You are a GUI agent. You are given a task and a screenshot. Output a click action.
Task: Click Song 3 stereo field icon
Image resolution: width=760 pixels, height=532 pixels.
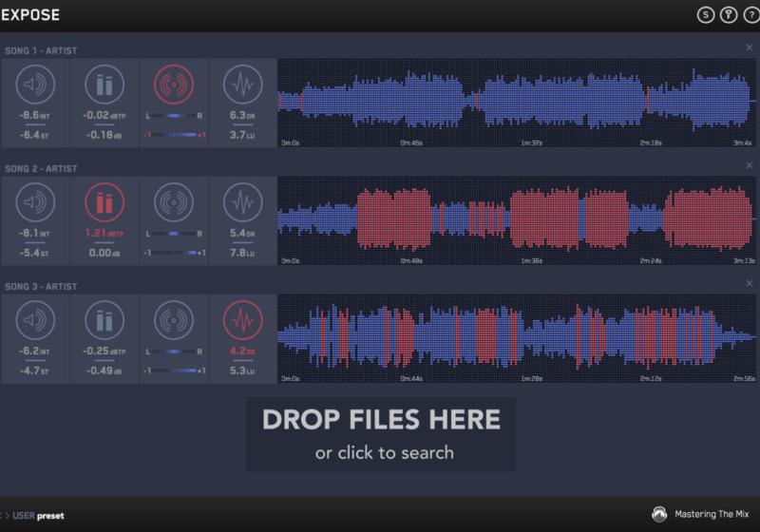coord(174,320)
